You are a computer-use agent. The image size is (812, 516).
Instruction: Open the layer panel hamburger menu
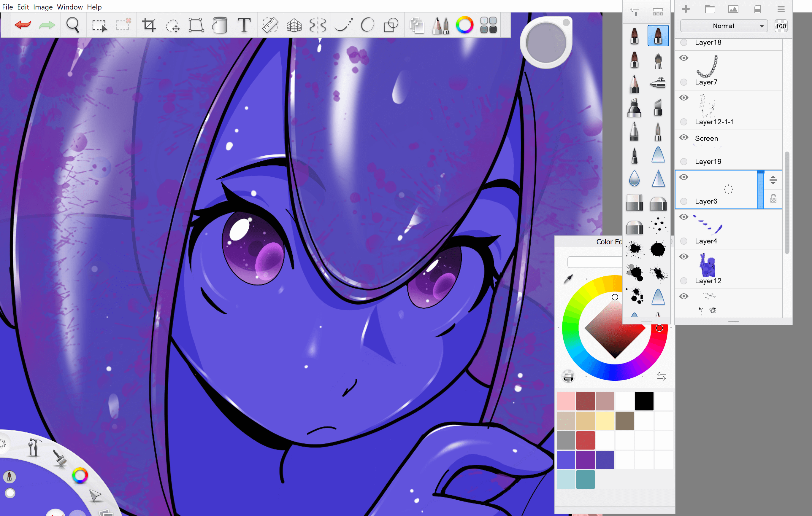(x=781, y=9)
